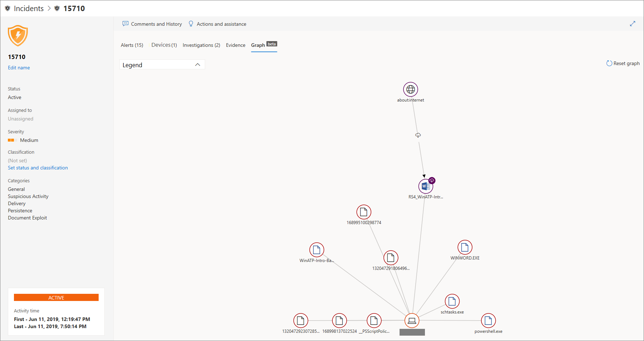Open the Devices (1) tab

pos(164,45)
